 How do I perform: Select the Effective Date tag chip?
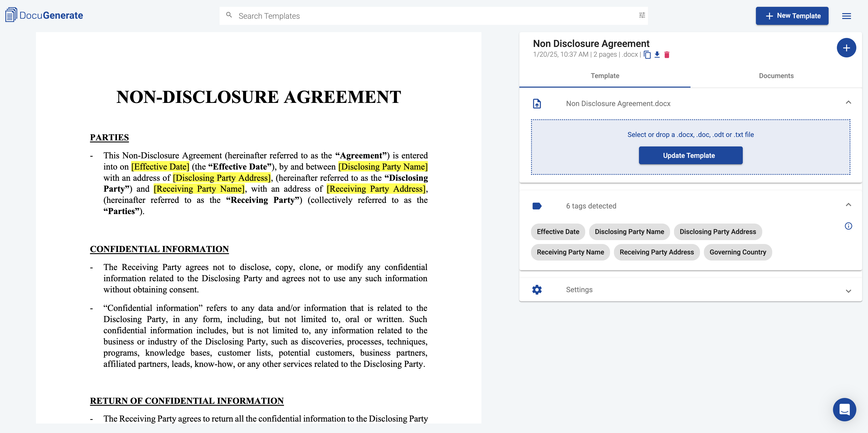click(558, 232)
